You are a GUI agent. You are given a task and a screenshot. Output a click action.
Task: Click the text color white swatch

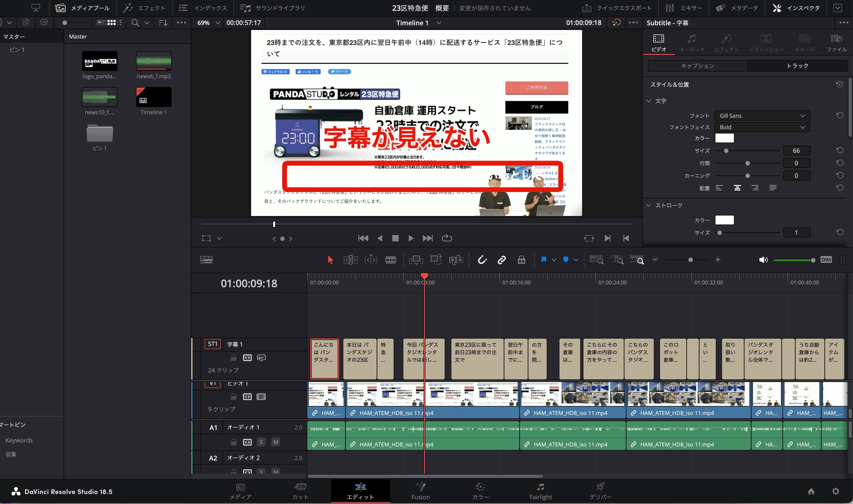(x=724, y=138)
